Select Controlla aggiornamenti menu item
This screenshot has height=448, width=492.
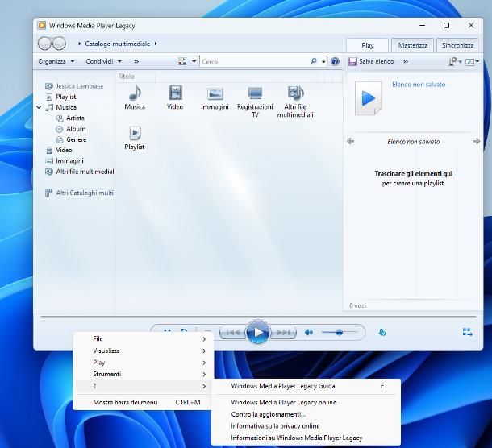263,414
